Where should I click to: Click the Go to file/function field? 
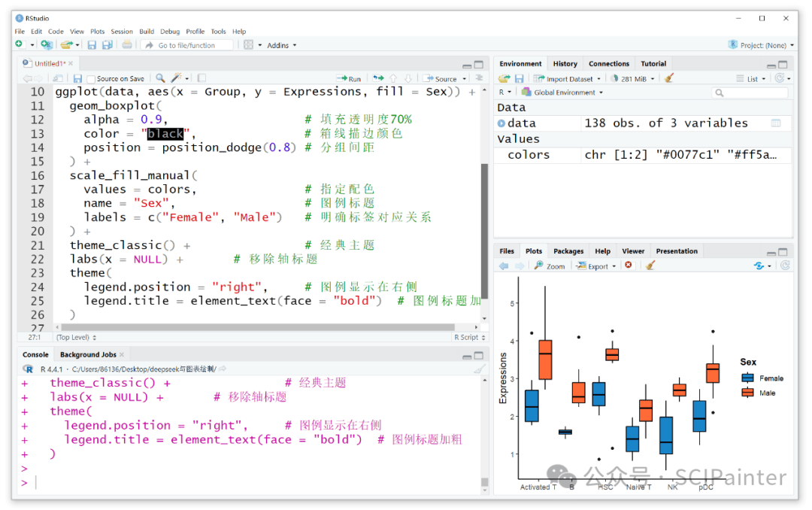187,45
